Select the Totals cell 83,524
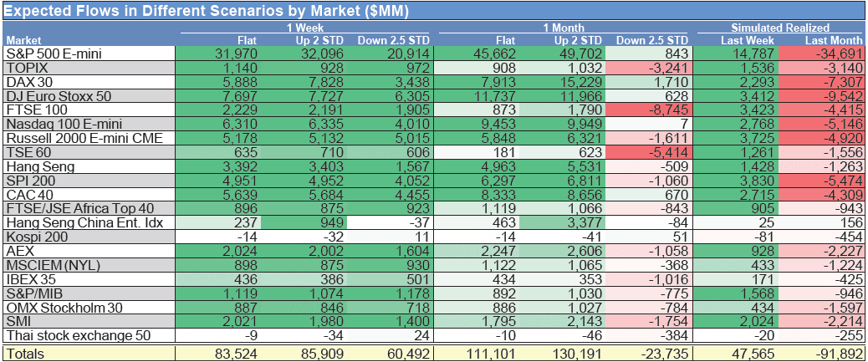868x362 pixels. click(x=218, y=353)
